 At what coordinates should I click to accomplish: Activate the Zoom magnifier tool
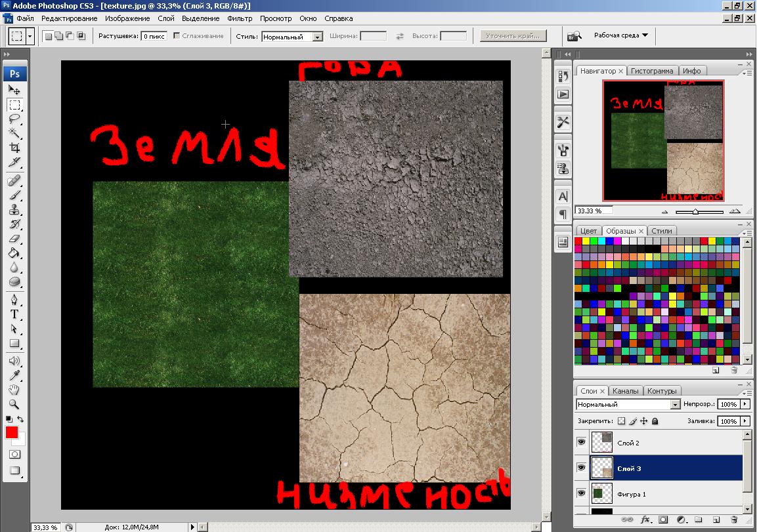point(14,405)
